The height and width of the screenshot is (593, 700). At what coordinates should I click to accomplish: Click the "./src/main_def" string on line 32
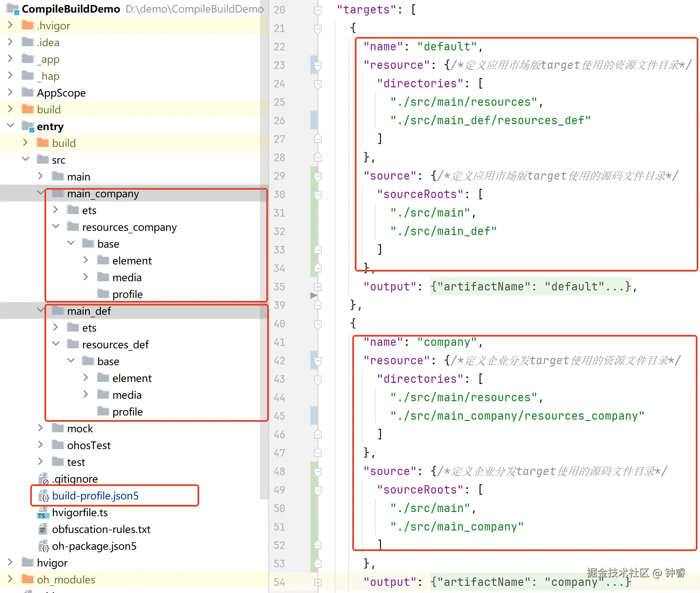(443, 231)
